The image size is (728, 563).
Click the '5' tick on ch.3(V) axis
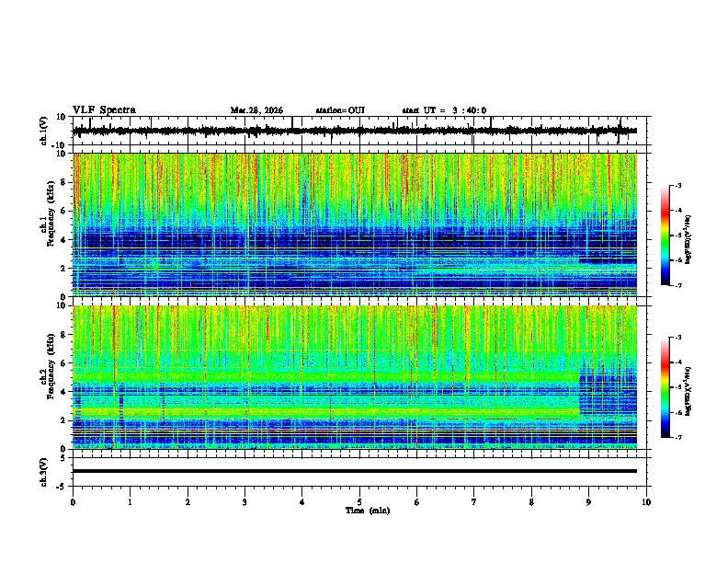click(63, 458)
